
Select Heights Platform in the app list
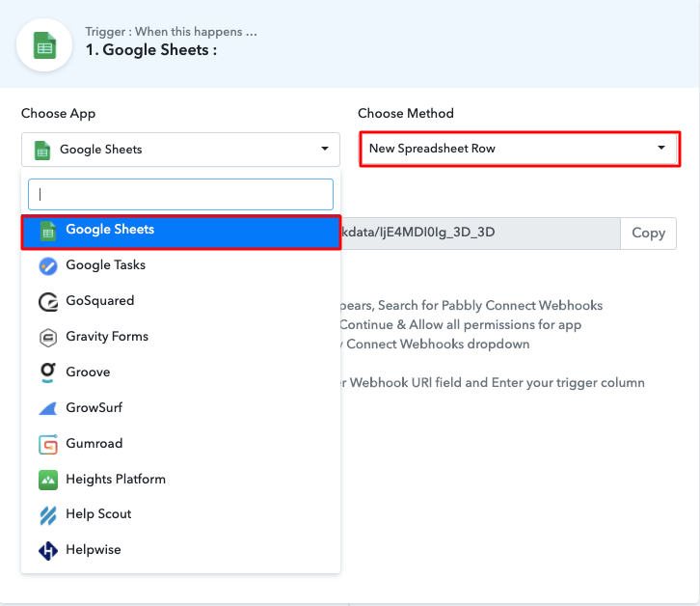181,480
